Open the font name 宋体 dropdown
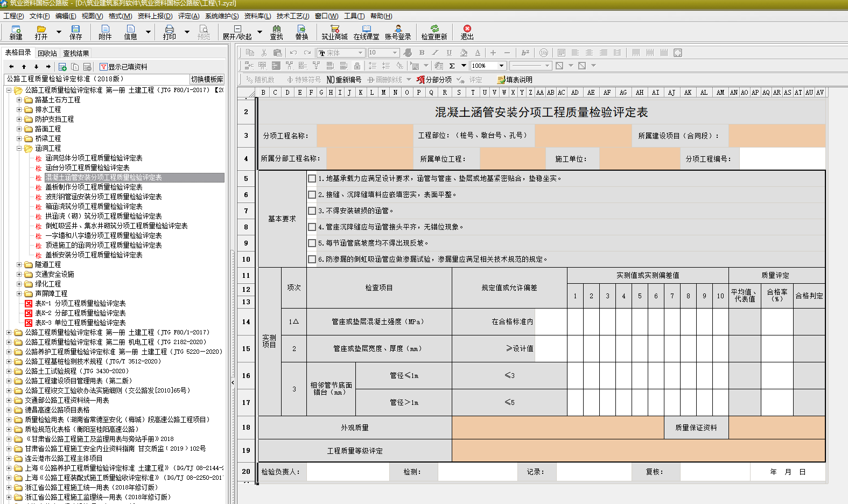The image size is (848, 504). click(x=361, y=53)
